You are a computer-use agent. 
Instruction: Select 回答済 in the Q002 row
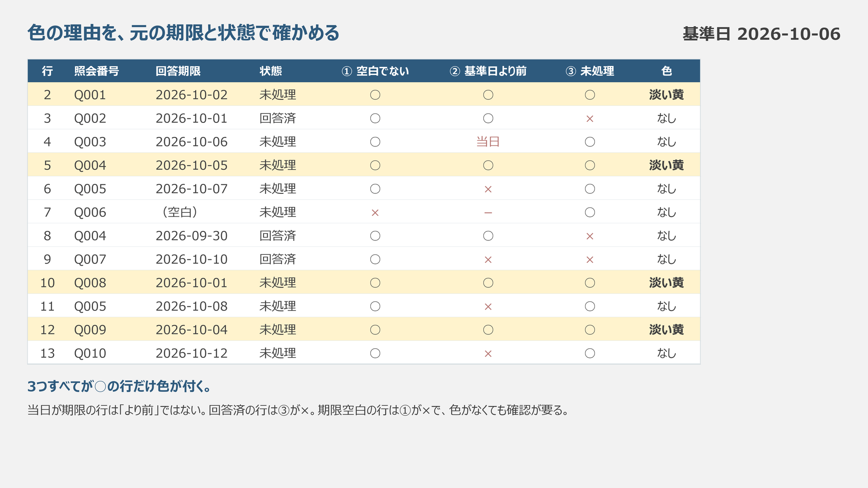point(278,118)
